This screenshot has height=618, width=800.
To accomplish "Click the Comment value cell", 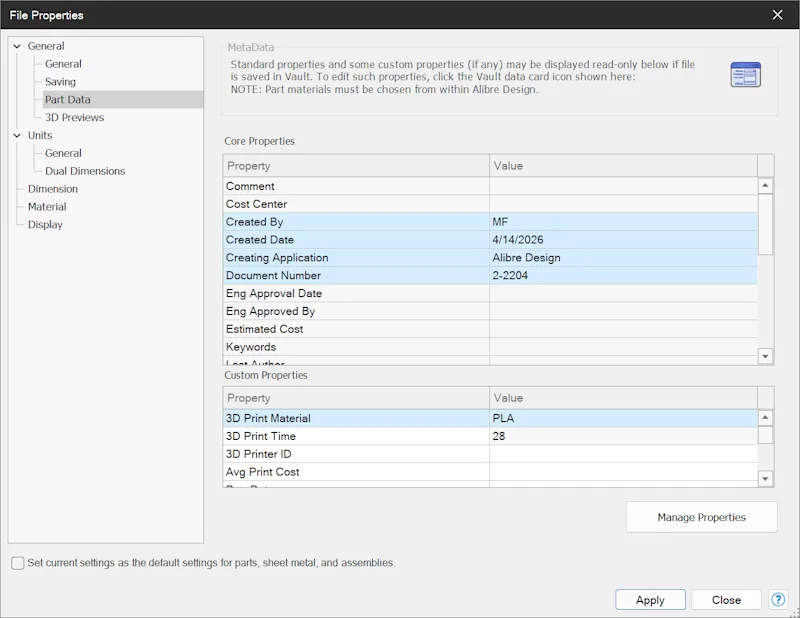I will point(623,186).
